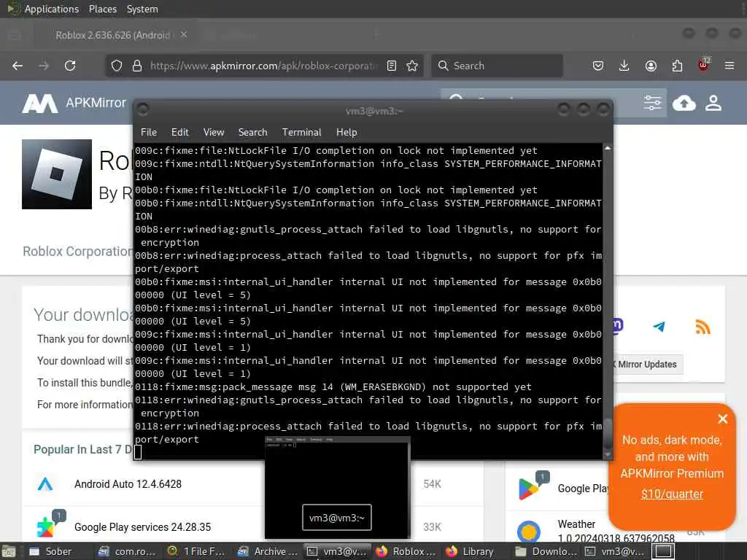
Task: Toggle reader view in address bar
Action: click(392, 66)
